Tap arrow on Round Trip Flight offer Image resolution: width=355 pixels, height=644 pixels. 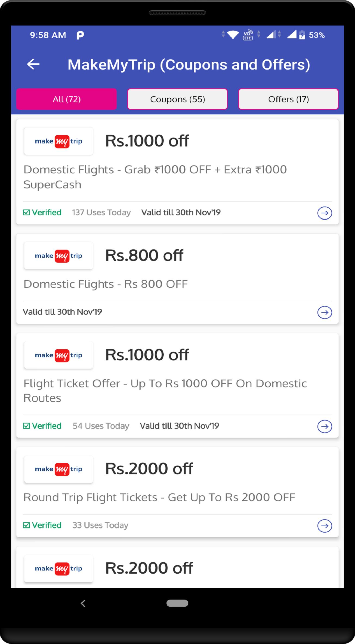pyautogui.click(x=325, y=526)
